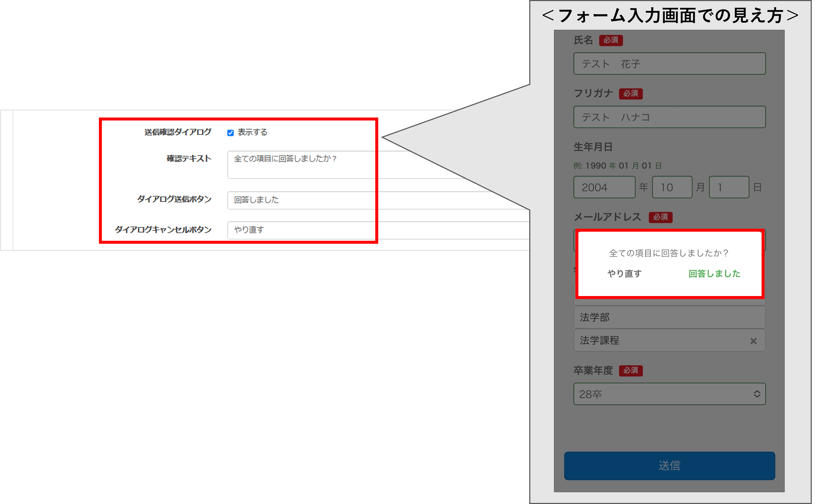816x504 pixels.
Task: Click the ダイアログキャンセルボタン label
Action: [x=163, y=230]
